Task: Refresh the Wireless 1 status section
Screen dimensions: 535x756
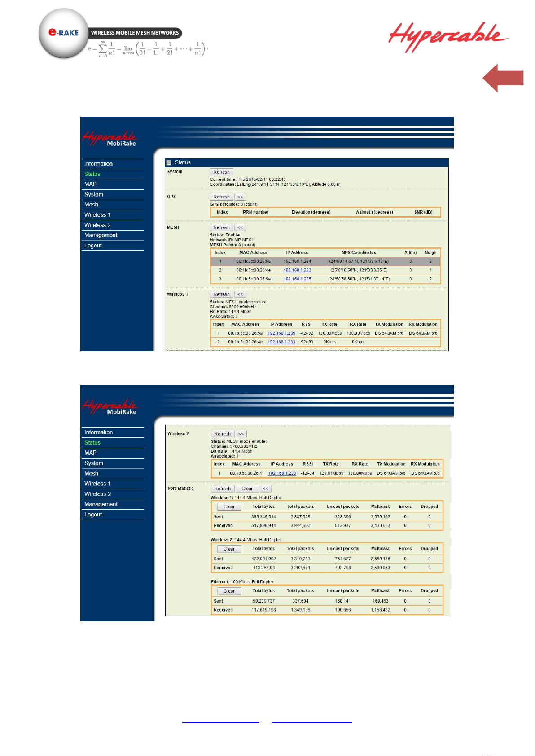Action: point(222,294)
